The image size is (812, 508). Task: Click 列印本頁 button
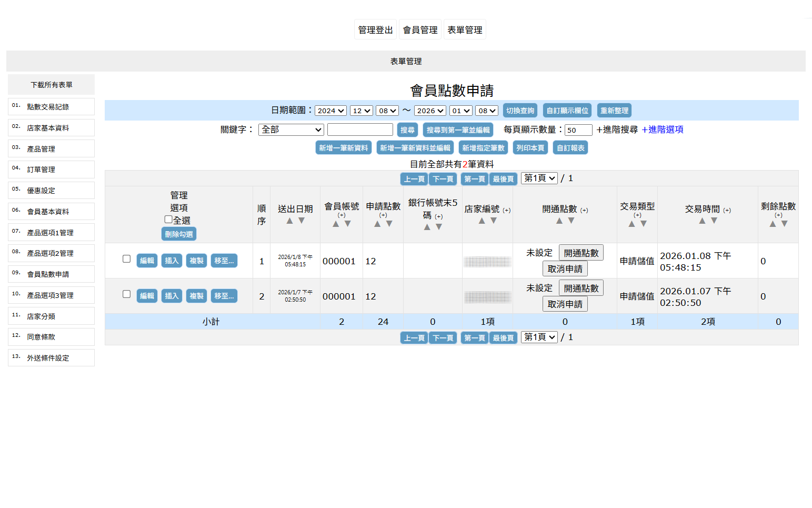[530, 147]
